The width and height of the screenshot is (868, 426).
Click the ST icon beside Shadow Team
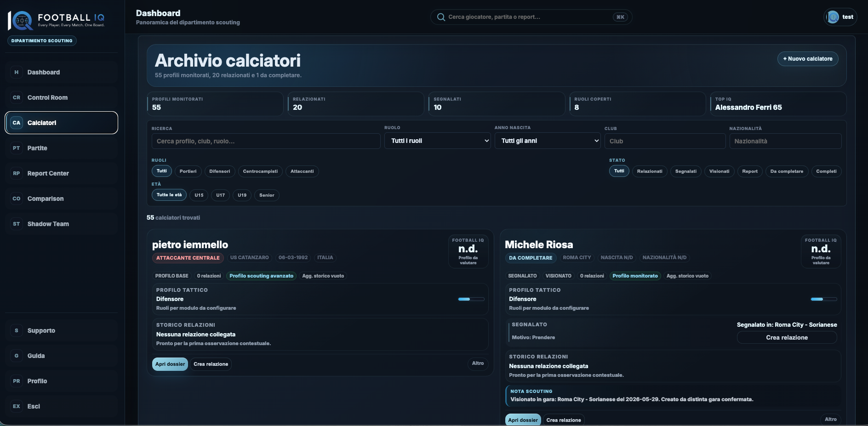click(17, 224)
